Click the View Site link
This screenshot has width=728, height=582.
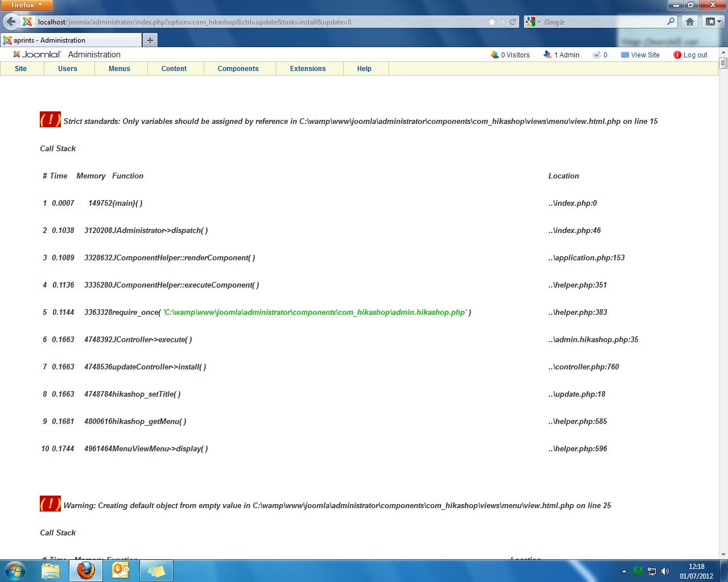(640, 55)
